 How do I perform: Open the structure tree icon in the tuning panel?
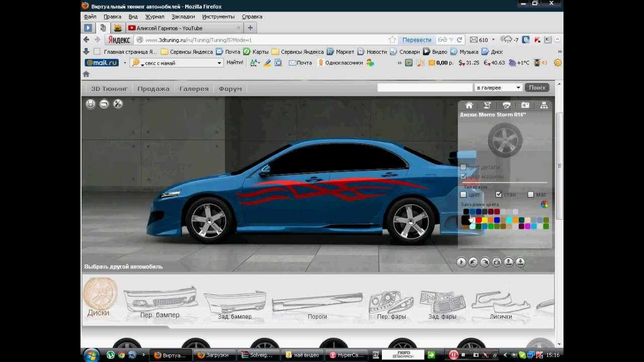pos(544,105)
